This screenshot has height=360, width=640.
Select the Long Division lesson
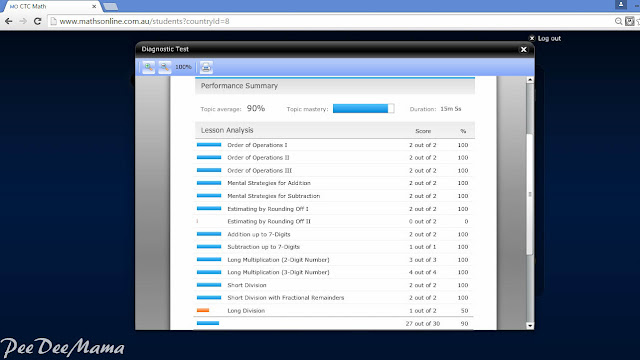[x=246, y=311]
